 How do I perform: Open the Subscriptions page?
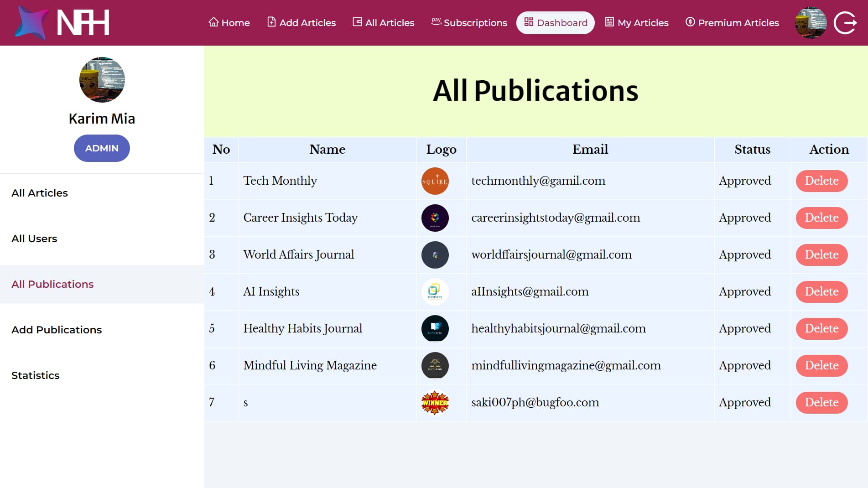[469, 23]
